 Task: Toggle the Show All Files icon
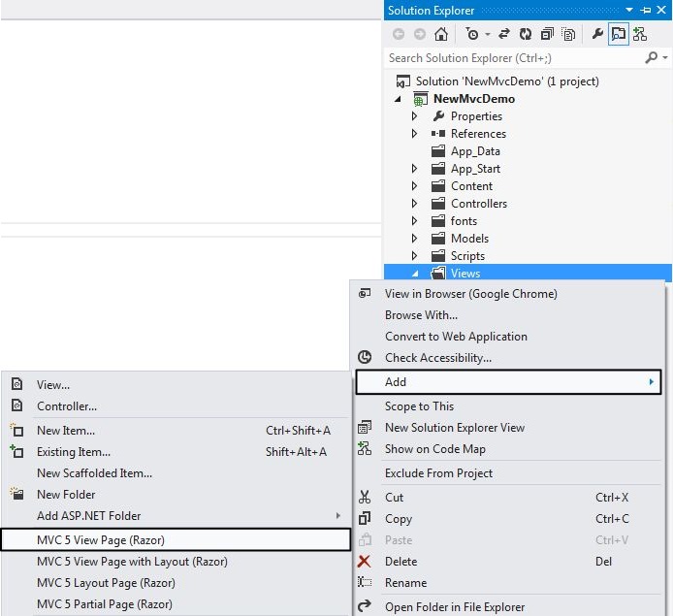(x=568, y=34)
